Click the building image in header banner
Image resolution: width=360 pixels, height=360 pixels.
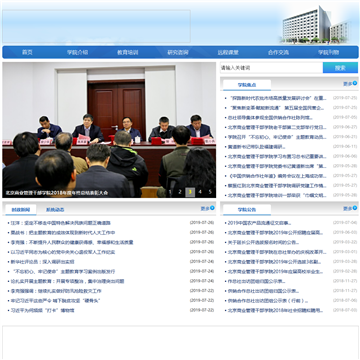[x=316, y=24]
